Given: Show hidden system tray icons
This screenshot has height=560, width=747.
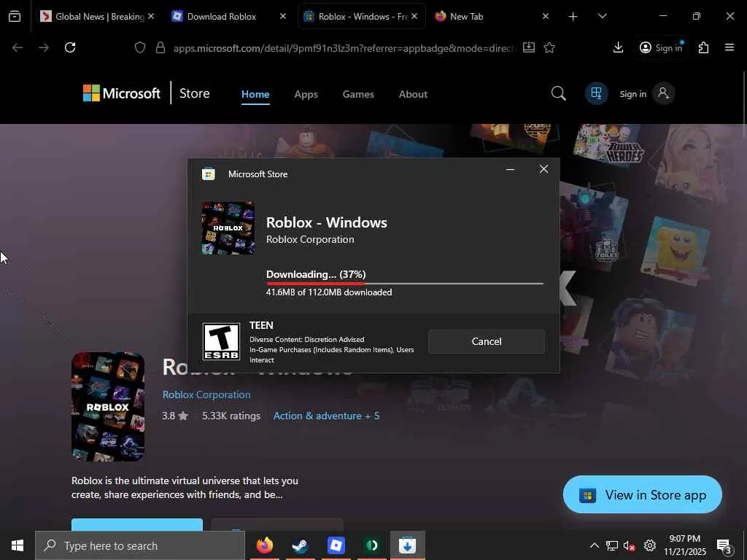Looking at the screenshot, I should (x=595, y=545).
